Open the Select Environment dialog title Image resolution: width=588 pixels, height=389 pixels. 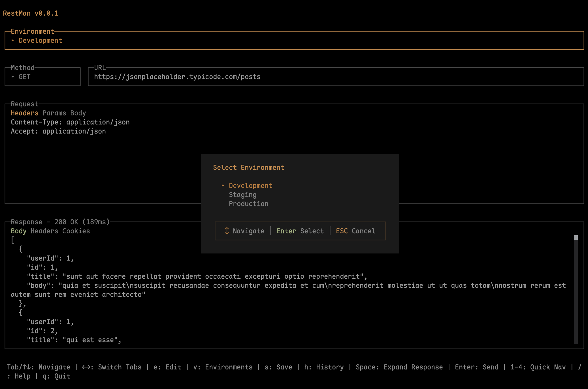[248, 168]
